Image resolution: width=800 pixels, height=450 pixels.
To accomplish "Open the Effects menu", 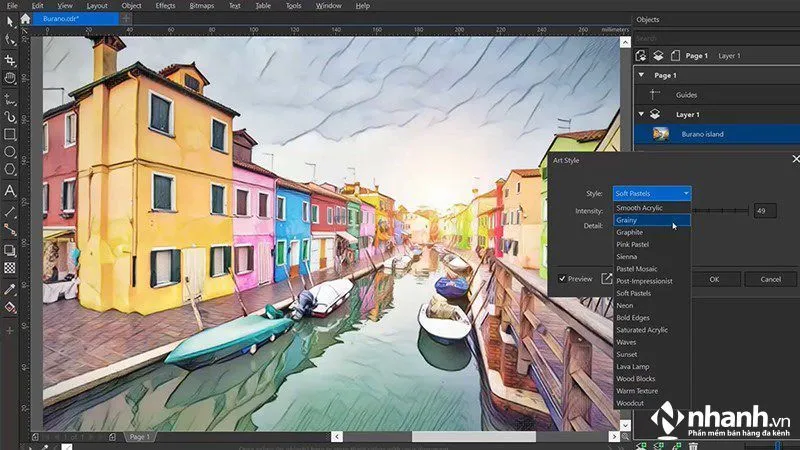I will [x=165, y=6].
